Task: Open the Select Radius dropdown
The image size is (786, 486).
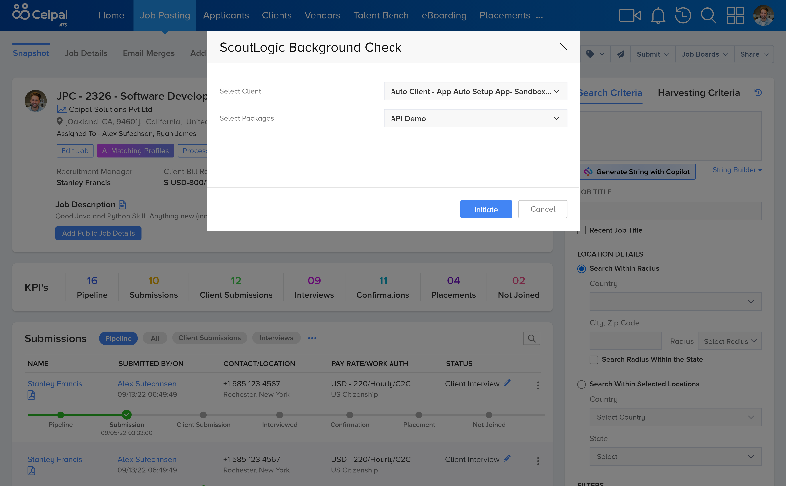Action: point(730,341)
